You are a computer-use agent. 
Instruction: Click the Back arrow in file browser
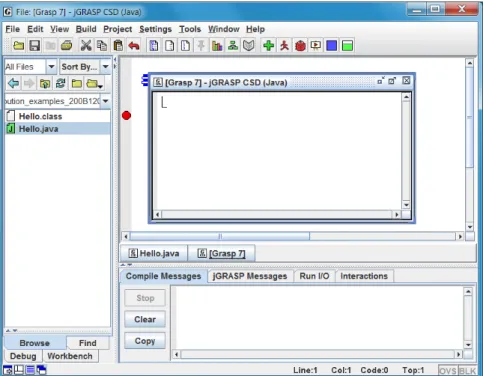[x=13, y=83]
